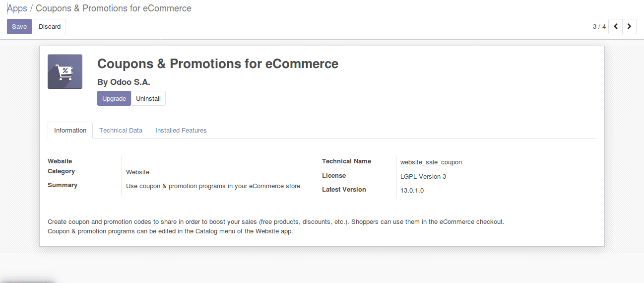
Task: Click the 13.0.1.0 latest version value
Action: click(412, 190)
